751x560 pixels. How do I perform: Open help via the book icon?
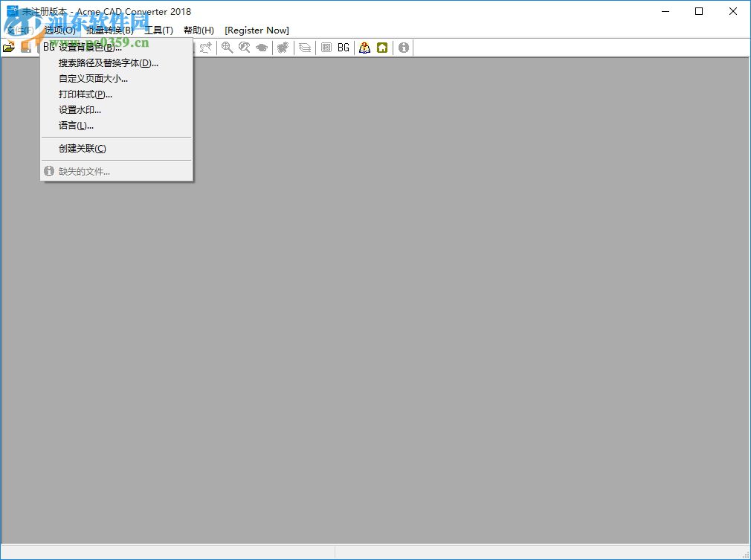(364, 48)
